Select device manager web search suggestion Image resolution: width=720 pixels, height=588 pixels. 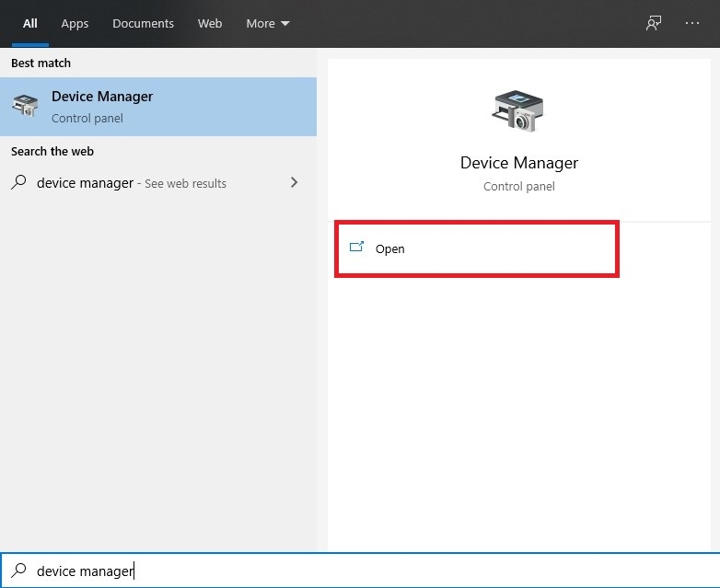[158, 183]
